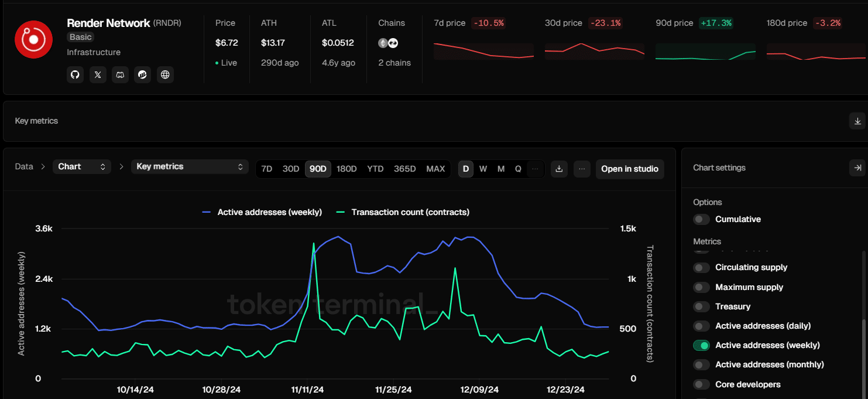Enable the Cumulative option toggle
Screen dimensions: 868x399
701,219
